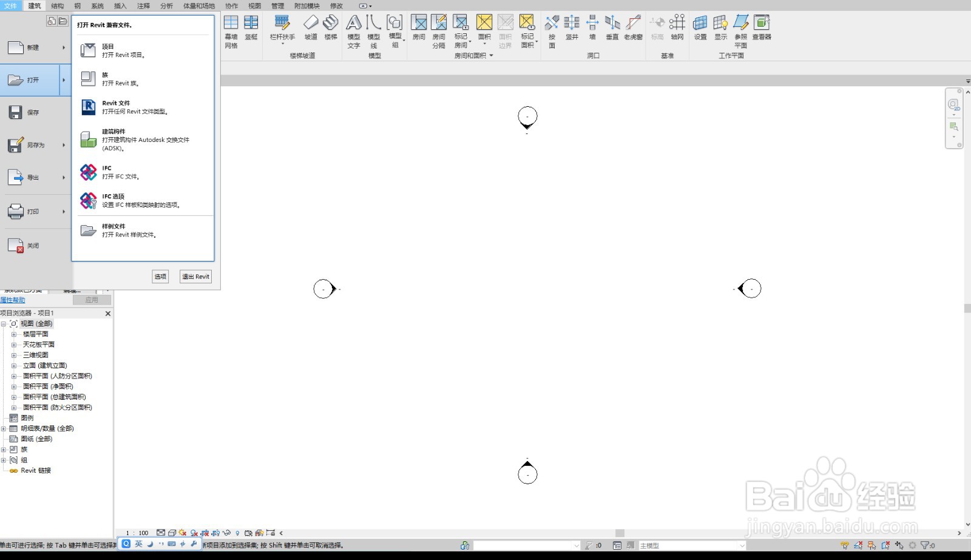Click 关闭 (Close) in file menu
This screenshot has width=971, height=560.
point(35,246)
